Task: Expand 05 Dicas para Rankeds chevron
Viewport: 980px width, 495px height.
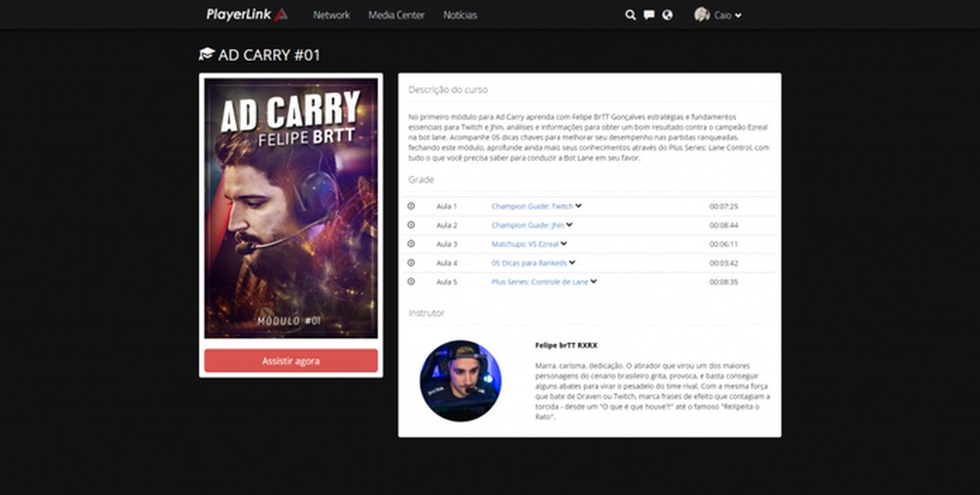Action: [572, 263]
